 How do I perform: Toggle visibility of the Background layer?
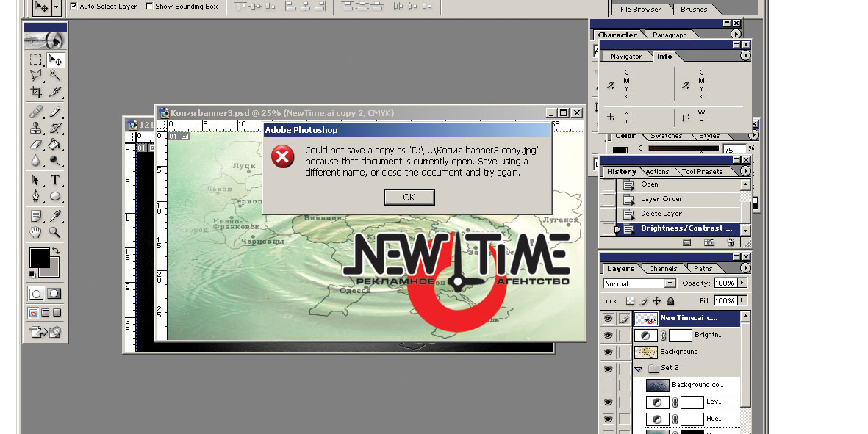(608, 352)
